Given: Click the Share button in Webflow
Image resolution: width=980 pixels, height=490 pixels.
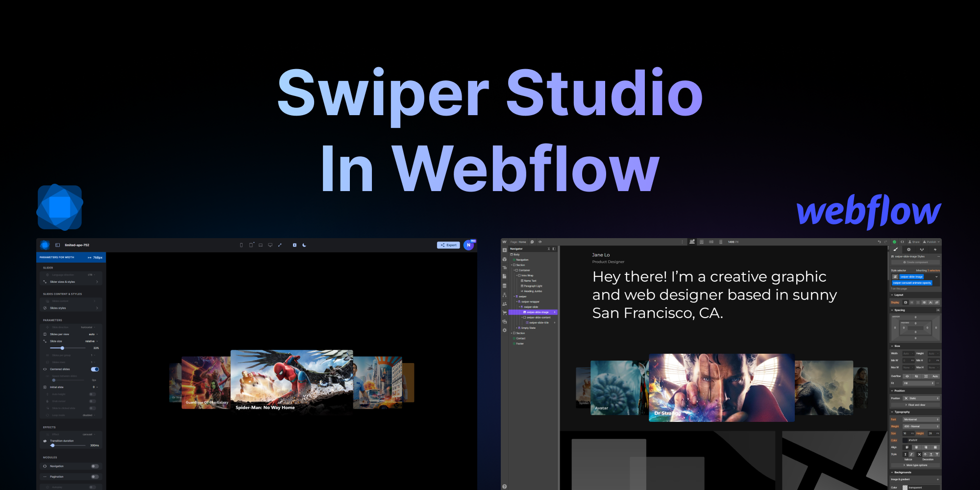Looking at the screenshot, I should [914, 242].
